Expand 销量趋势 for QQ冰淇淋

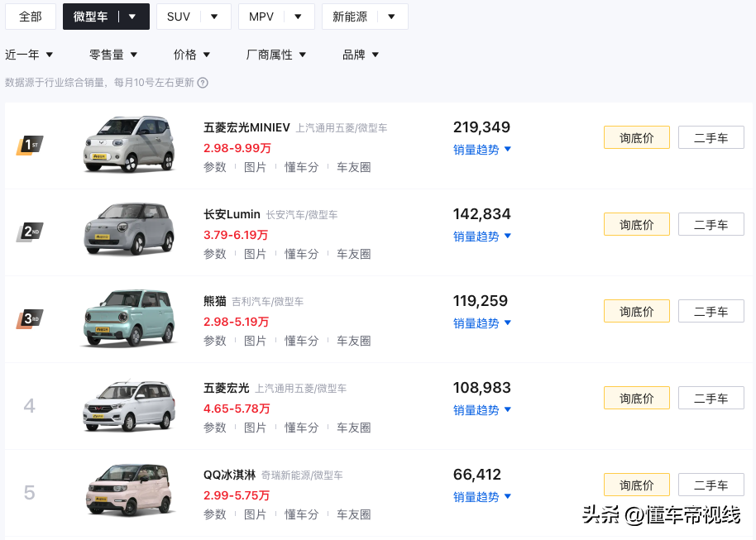[482, 497]
